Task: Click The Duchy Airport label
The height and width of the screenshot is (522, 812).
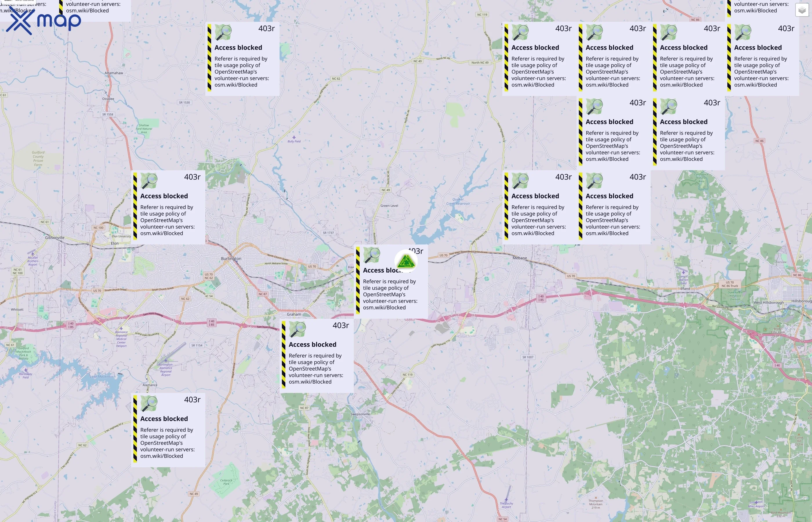Action: tap(506, 505)
